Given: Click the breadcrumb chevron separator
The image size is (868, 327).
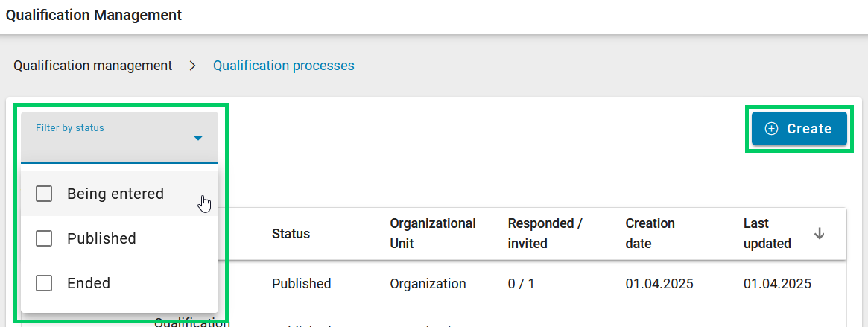Looking at the screenshot, I should pos(192,66).
